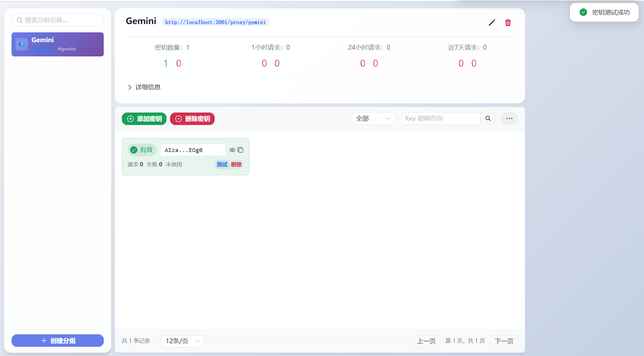Copy the AIza...EOg0 key using copy icon
The width and height of the screenshot is (644, 356).
pos(241,150)
